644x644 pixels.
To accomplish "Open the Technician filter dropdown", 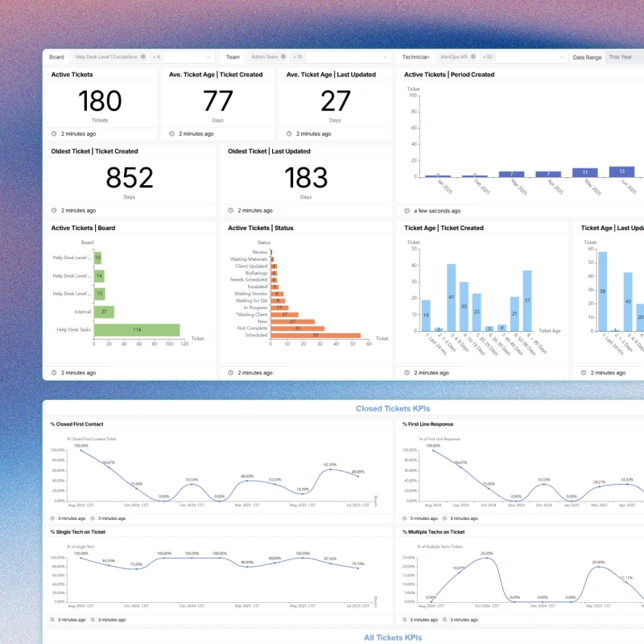I will pyautogui.click(x=561, y=57).
